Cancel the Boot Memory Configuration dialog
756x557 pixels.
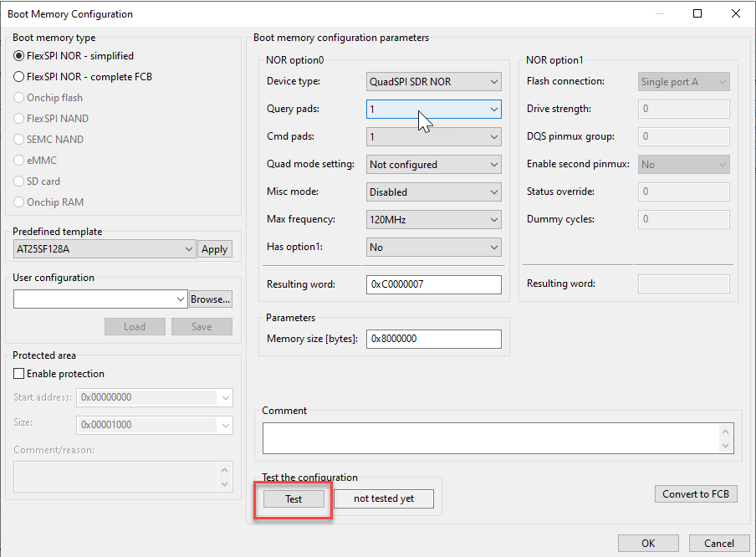[718, 543]
